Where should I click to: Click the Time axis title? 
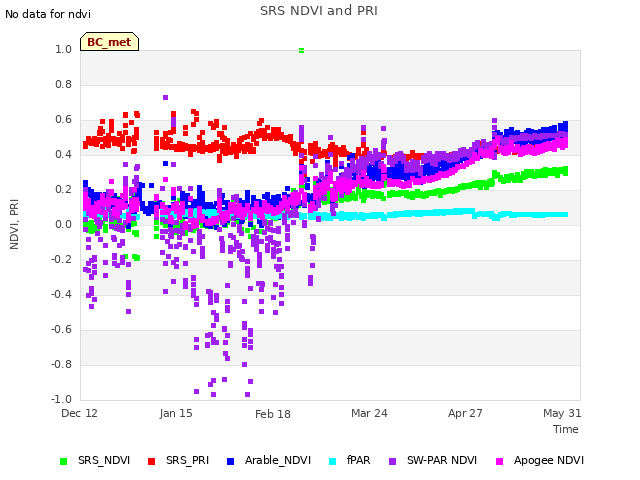point(566,429)
